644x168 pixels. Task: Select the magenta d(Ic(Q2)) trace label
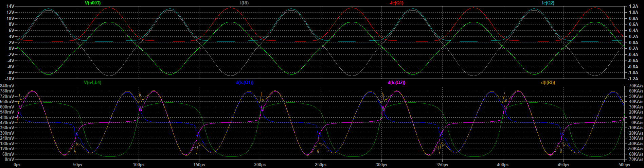396,83
